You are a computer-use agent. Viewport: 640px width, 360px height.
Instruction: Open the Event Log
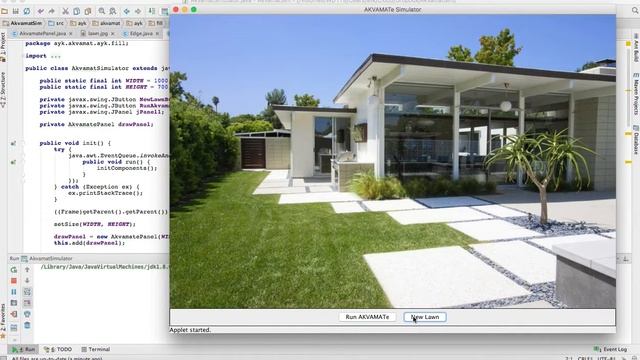(610, 349)
